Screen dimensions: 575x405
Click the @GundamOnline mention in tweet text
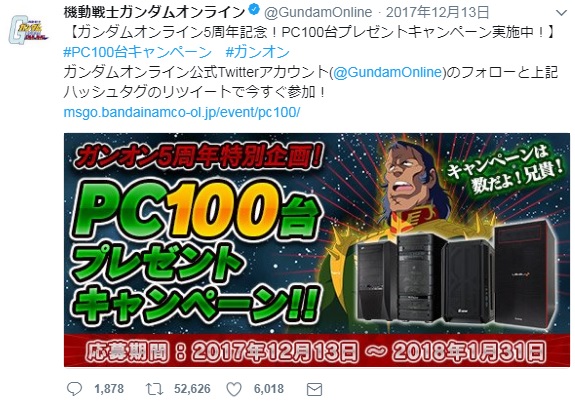388,72
